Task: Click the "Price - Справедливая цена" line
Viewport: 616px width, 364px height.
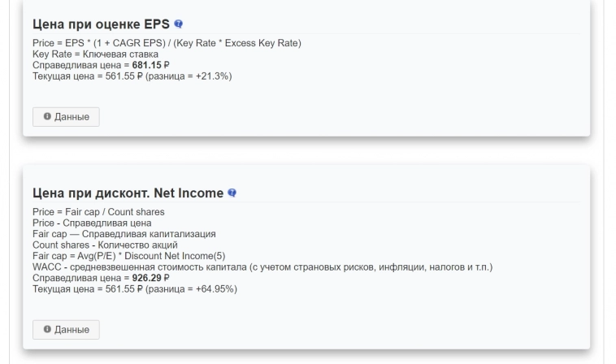Action: click(92, 223)
